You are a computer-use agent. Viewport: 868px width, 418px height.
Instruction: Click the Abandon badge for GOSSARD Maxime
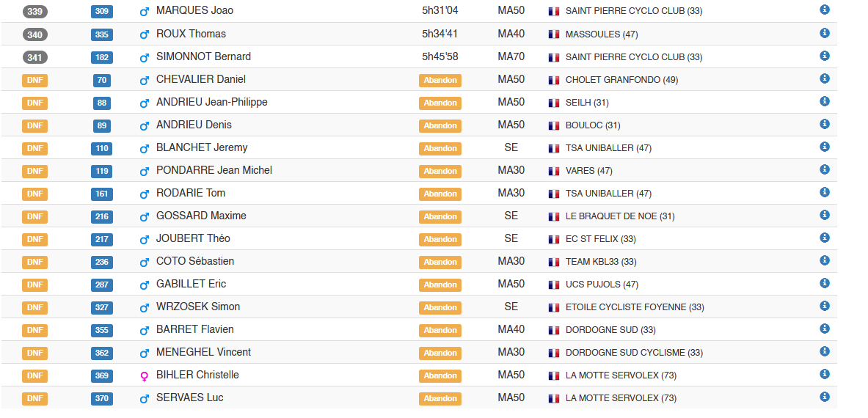click(440, 217)
